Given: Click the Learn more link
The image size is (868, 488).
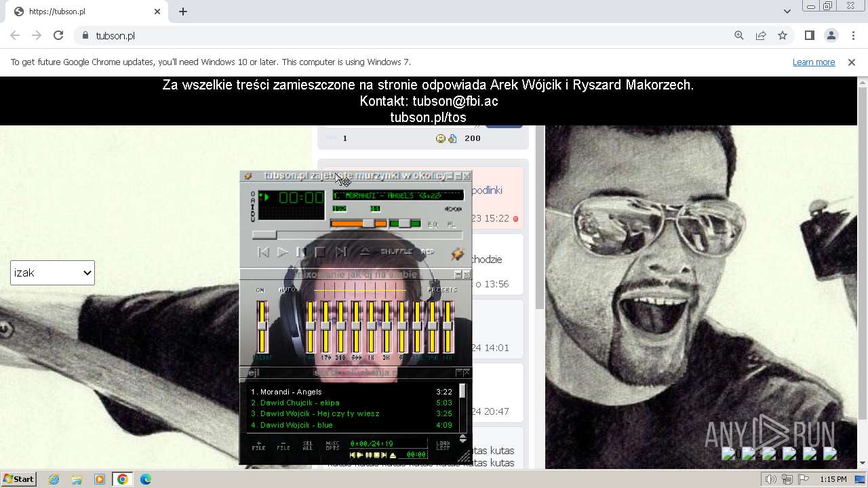Looking at the screenshot, I should tap(814, 62).
